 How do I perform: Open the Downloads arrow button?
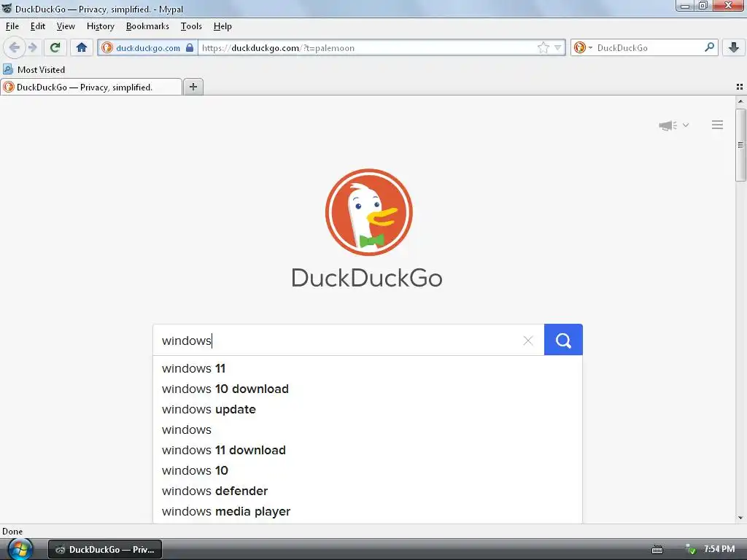click(734, 47)
